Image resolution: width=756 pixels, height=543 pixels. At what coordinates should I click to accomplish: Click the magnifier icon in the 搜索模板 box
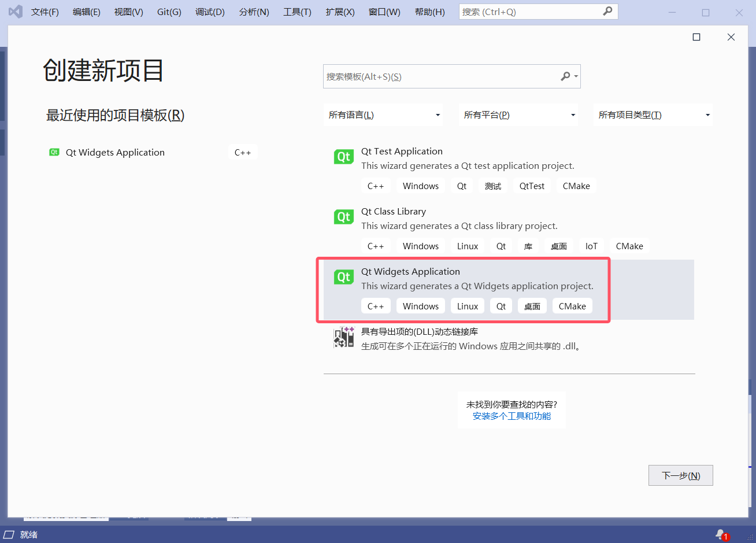coord(565,76)
